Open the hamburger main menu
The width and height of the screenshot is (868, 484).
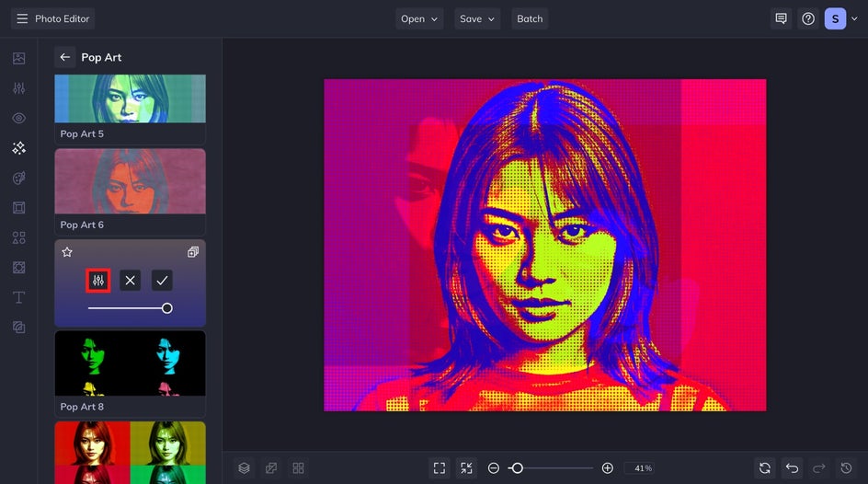pyautogui.click(x=22, y=18)
